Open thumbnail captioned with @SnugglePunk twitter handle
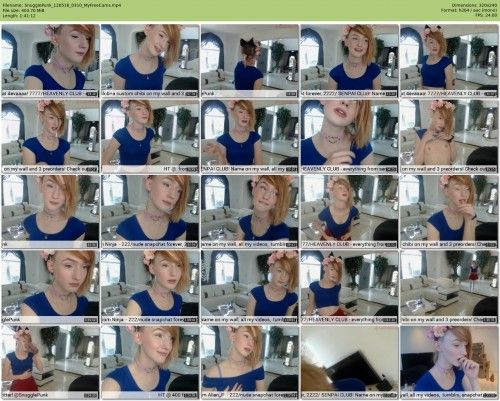Image resolution: width=500 pixels, height=401 pixels. coord(50,362)
